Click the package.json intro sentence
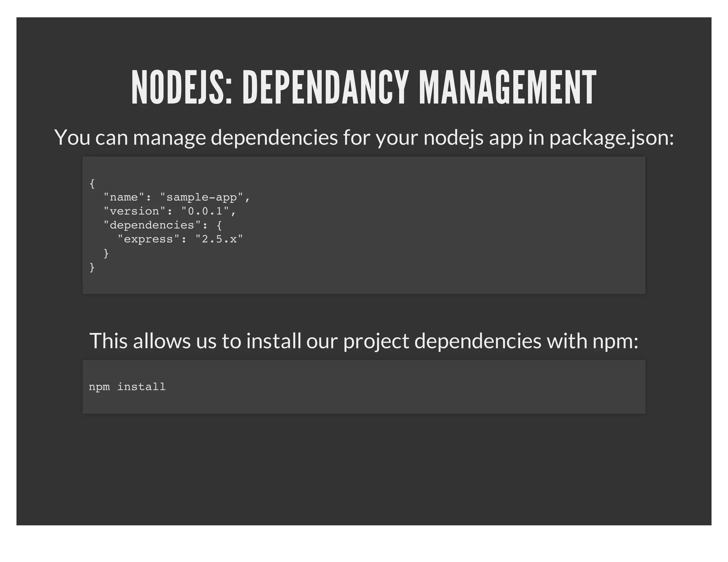This screenshot has width=728, height=562. tap(364, 137)
